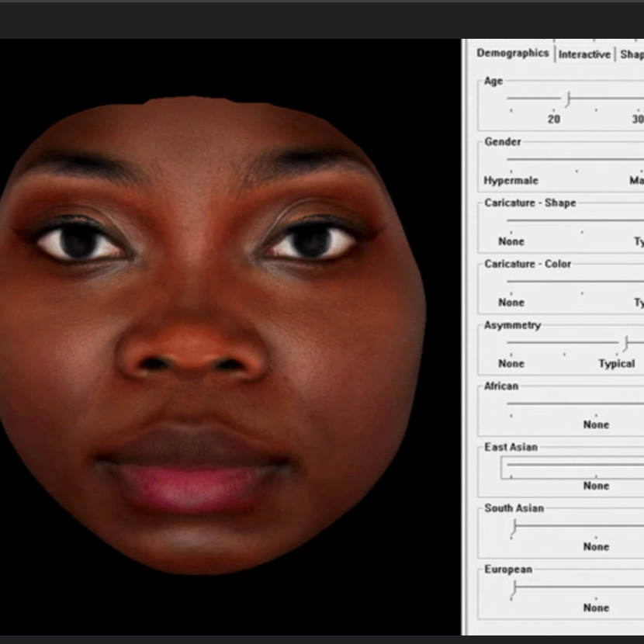The width and height of the screenshot is (644, 644).
Task: Click the Typical label under Asymmetry
Action: point(617,363)
